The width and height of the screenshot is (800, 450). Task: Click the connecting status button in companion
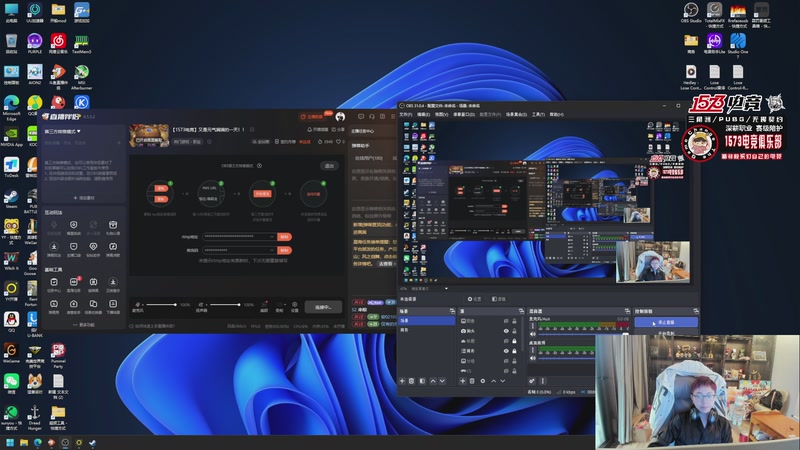(323, 307)
